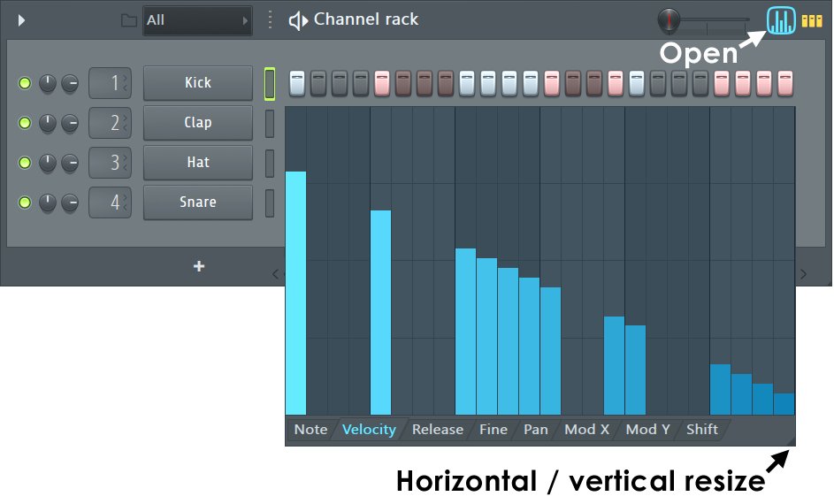Toggle the last Kick step button
Screen dimensions: 834x504
(x=785, y=83)
